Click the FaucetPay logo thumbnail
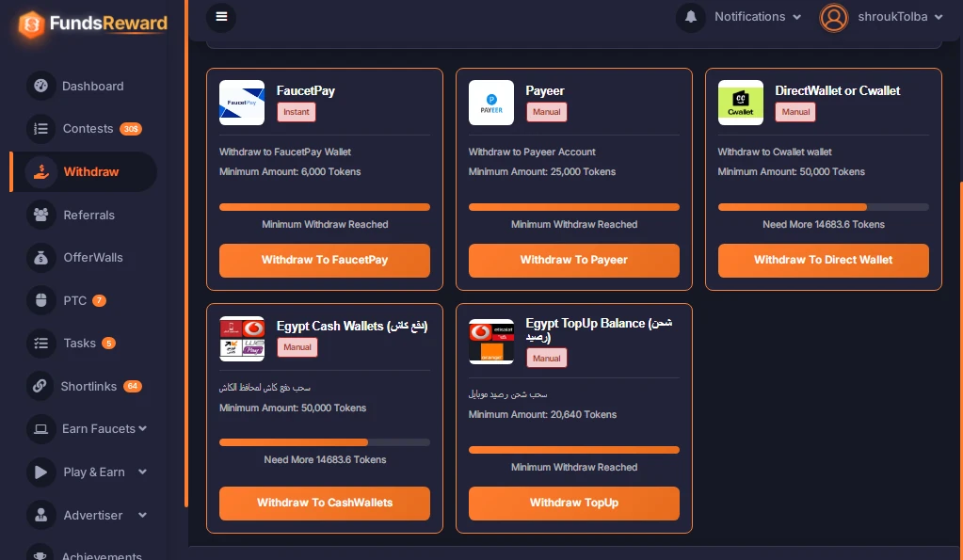This screenshot has height=560, width=963. coord(242,103)
